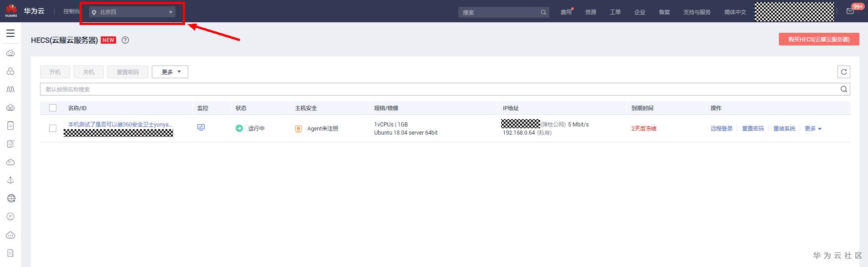
Task: Click the wave-shaped sidebar icon
Action: coord(11,90)
